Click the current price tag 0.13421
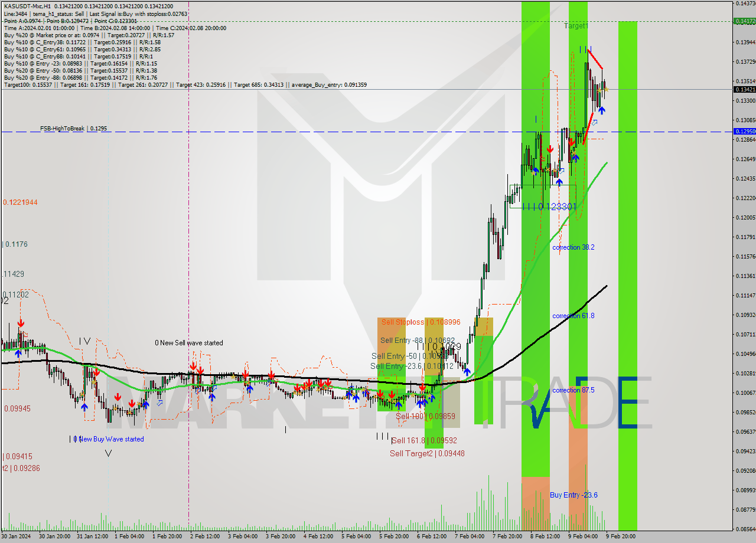This screenshot has width=756, height=543. click(744, 90)
